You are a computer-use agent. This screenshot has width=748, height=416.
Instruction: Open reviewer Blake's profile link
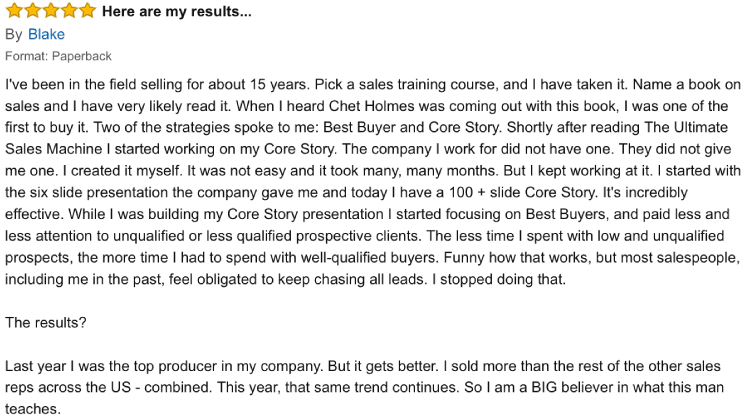click(46, 35)
